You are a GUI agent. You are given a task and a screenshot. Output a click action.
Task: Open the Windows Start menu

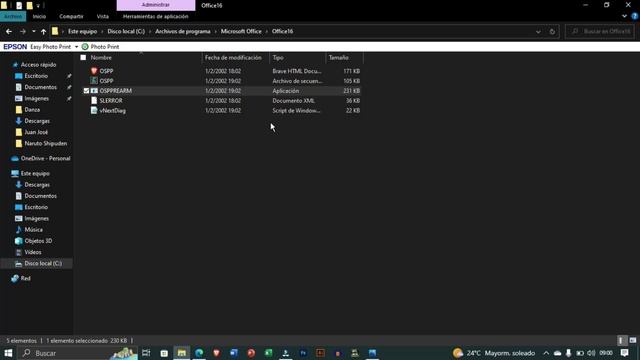pyautogui.click(x=8, y=353)
